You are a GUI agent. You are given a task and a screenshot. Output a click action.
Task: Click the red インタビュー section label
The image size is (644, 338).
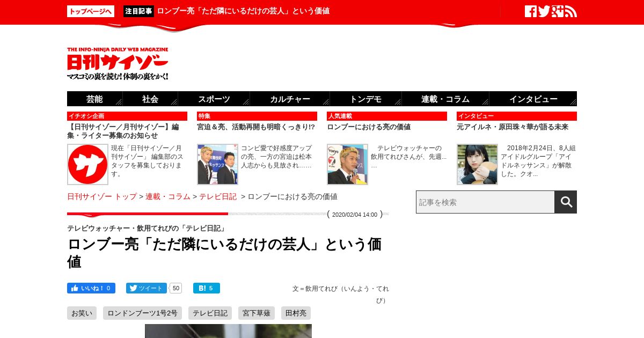(x=517, y=116)
